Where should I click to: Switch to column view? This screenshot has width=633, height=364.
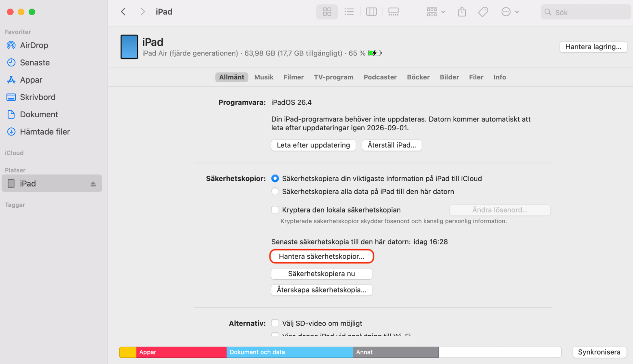click(371, 12)
